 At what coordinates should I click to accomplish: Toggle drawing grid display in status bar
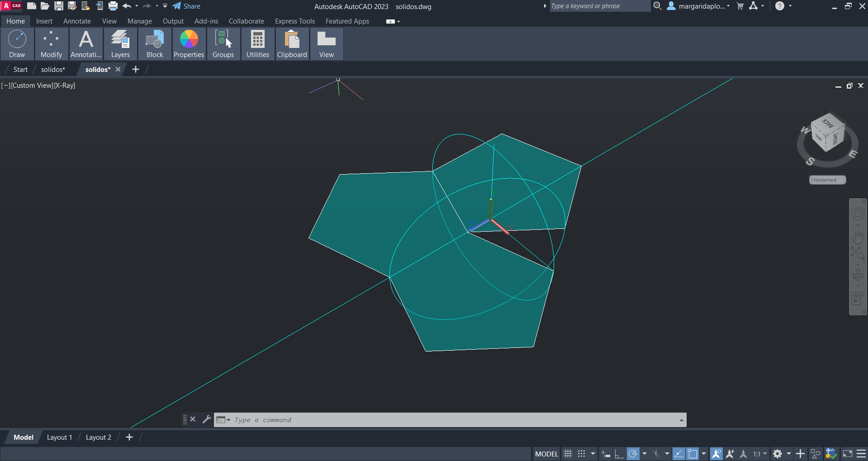coord(568,454)
